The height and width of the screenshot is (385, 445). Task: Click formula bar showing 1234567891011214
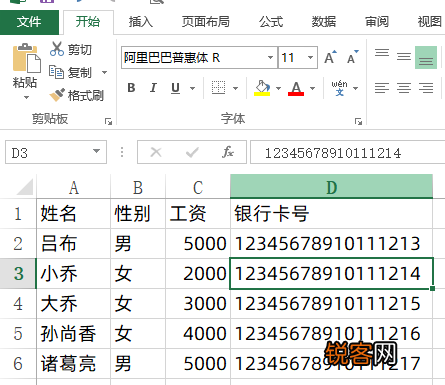pos(347,152)
